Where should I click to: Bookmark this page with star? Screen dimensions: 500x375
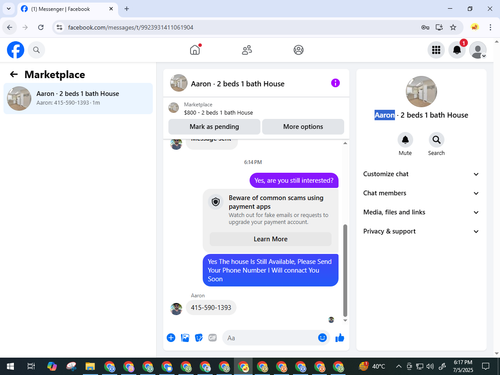pos(453,27)
